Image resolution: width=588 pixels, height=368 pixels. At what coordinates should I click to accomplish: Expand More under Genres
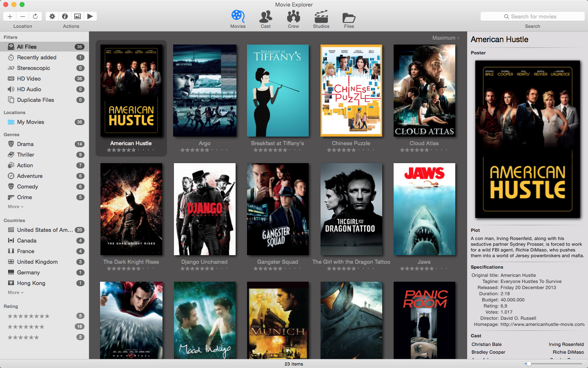click(16, 207)
